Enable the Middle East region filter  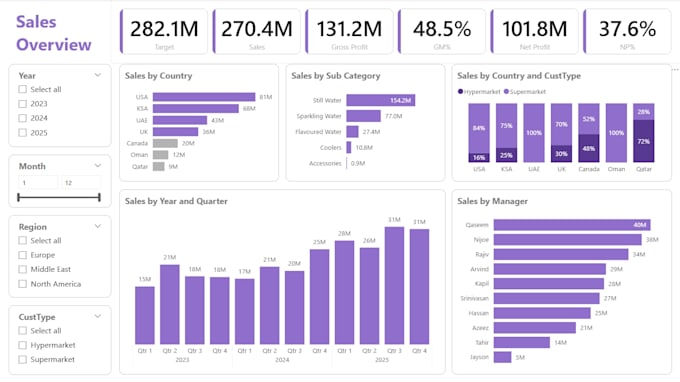pyautogui.click(x=23, y=269)
